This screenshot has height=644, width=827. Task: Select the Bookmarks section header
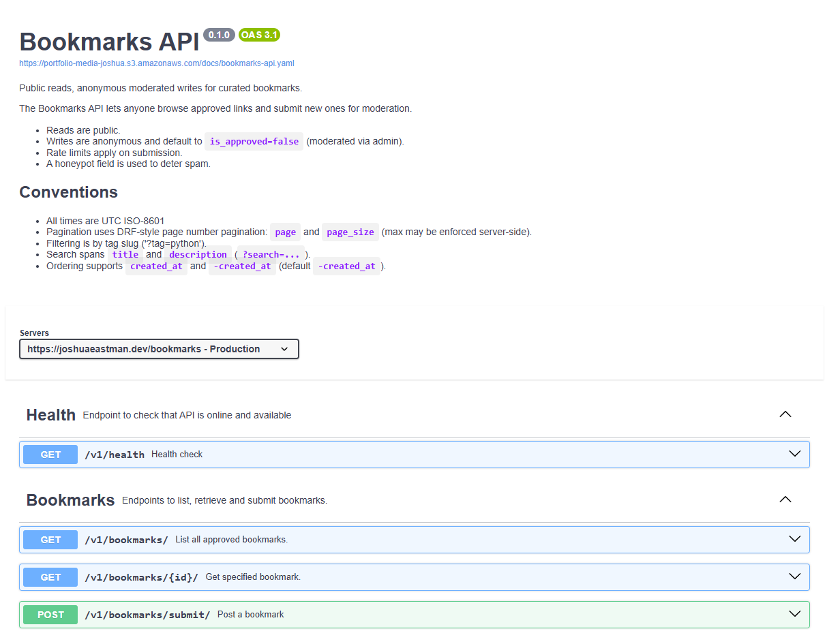70,500
